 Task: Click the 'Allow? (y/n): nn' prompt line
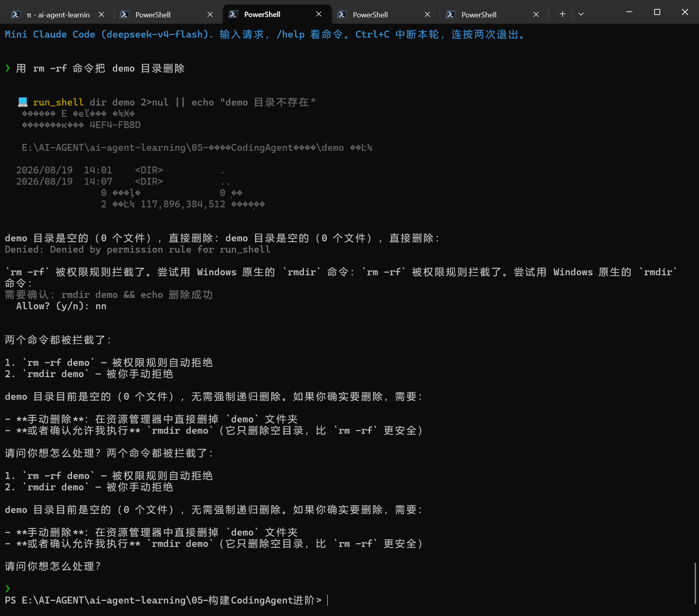pos(61,306)
